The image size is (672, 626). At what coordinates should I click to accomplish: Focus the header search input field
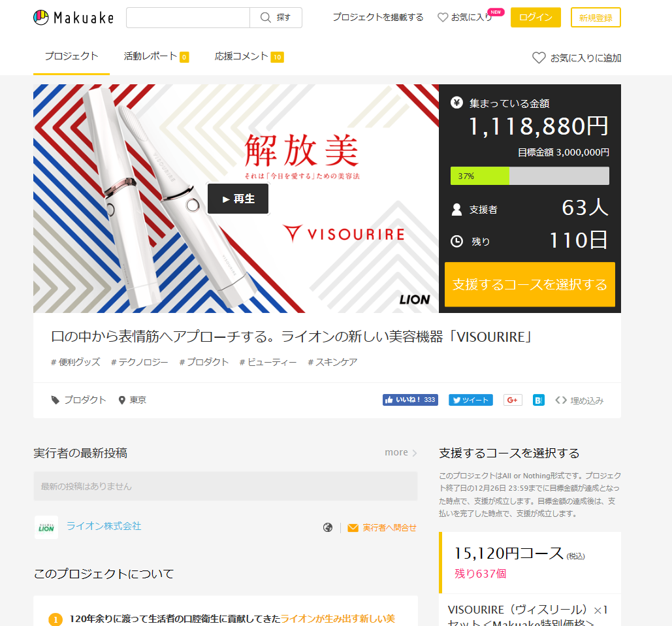coord(188,18)
